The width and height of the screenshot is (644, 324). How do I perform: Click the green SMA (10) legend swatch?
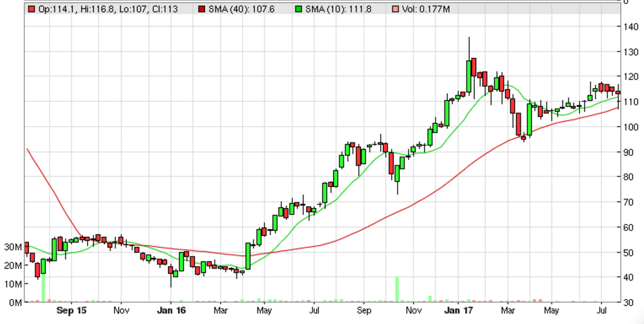click(299, 9)
